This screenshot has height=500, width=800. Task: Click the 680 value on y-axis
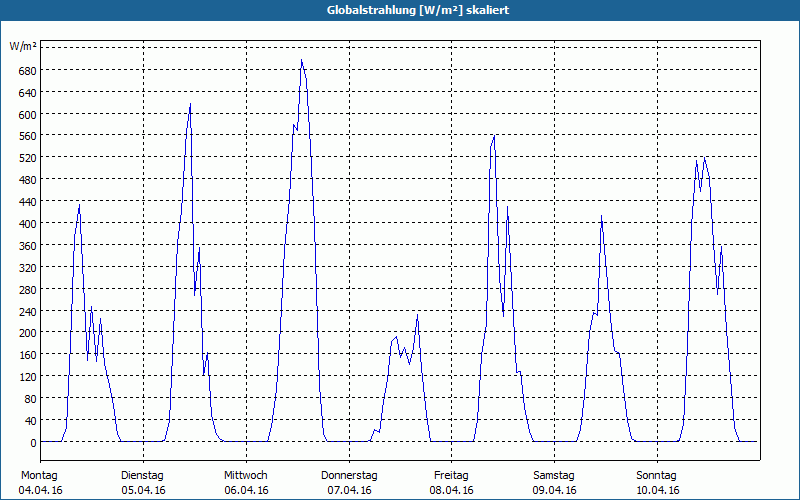(x=27, y=70)
